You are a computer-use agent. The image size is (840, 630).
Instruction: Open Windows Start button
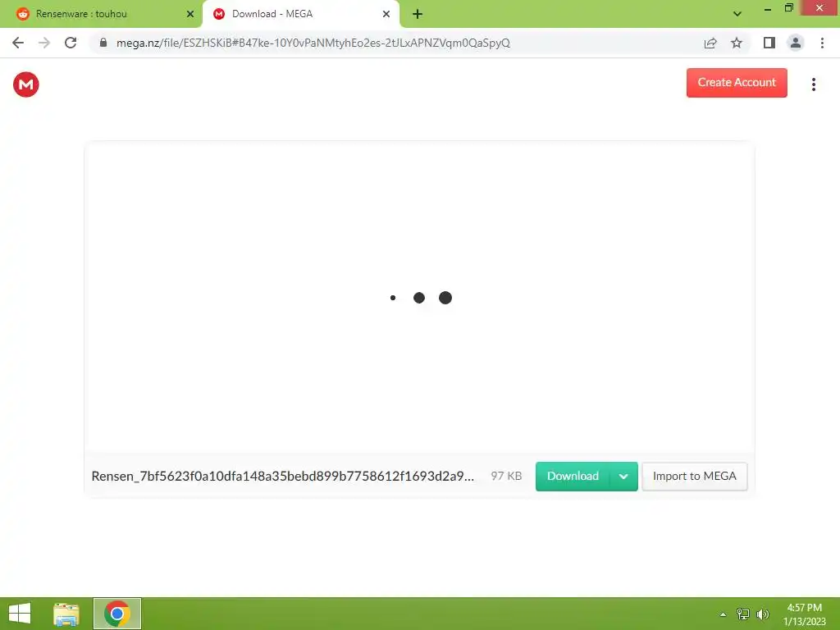click(x=20, y=614)
